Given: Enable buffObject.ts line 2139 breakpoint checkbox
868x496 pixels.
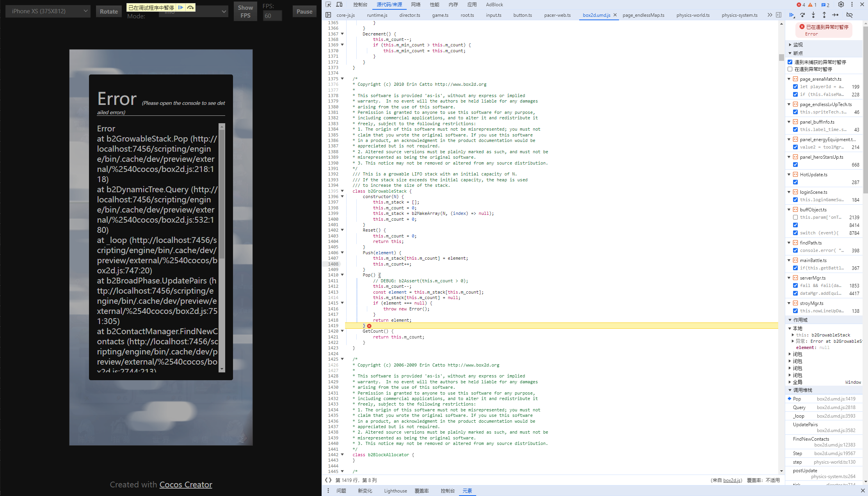Looking at the screenshot, I should 795,217.
